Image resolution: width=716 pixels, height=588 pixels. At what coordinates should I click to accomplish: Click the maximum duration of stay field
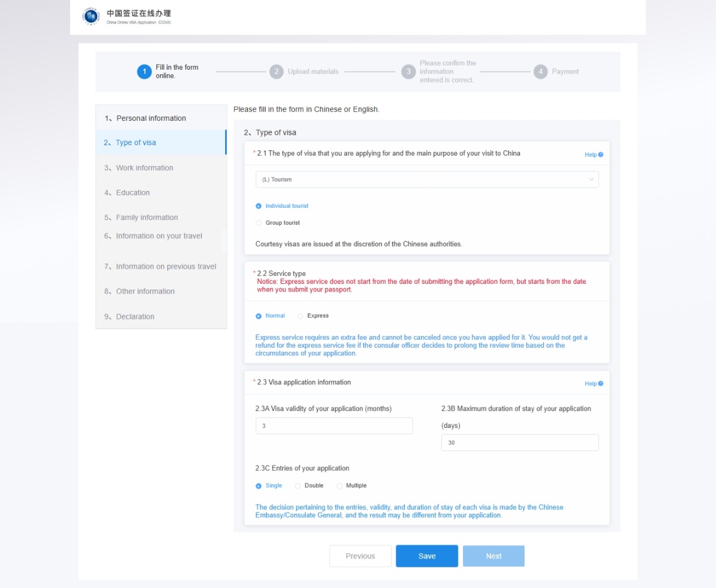pyautogui.click(x=519, y=443)
